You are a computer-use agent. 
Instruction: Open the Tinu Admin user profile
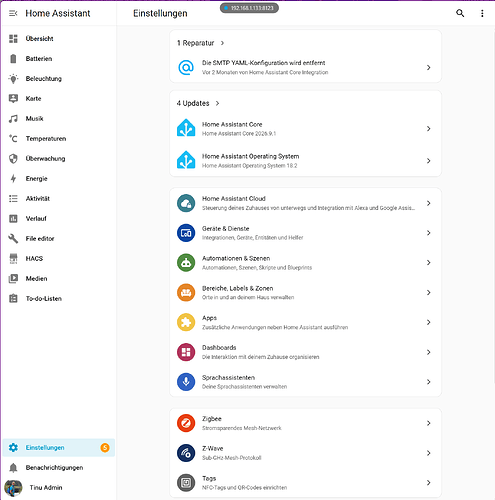(58, 488)
